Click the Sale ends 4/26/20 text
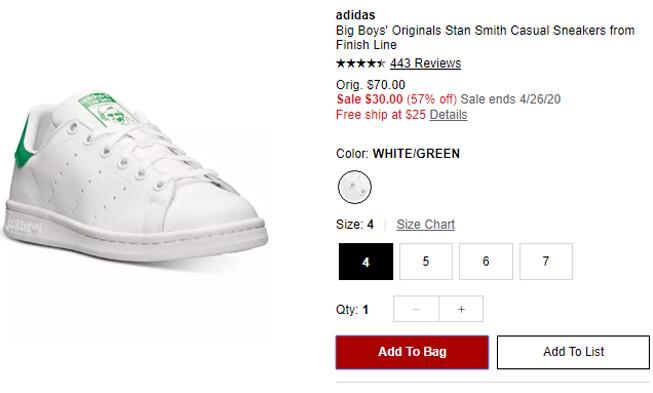653x393 pixels. coord(511,99)
